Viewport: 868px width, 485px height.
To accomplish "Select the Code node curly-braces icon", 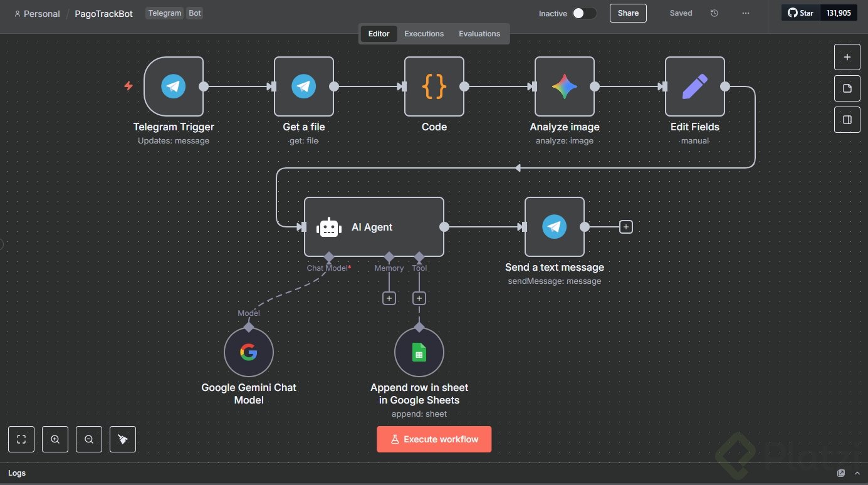I will 434,86.
